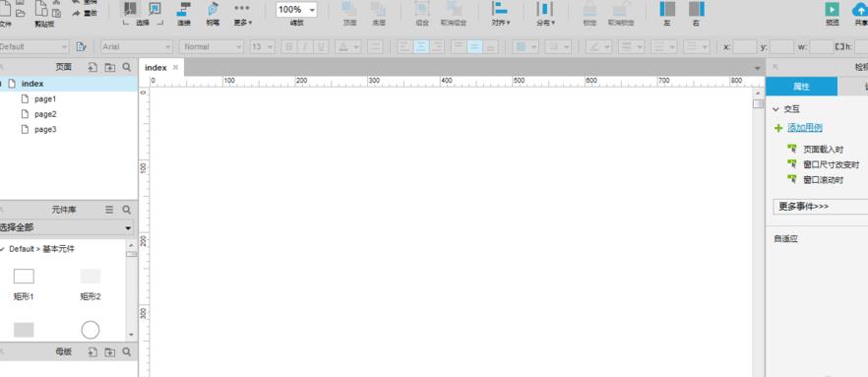This screenshot has width=868, height=377.
Task: Select page2 in the pages tree
Action: [45, 114]
